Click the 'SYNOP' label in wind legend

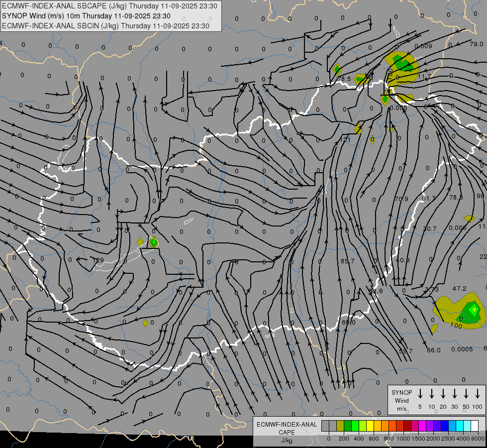(401, 392)
